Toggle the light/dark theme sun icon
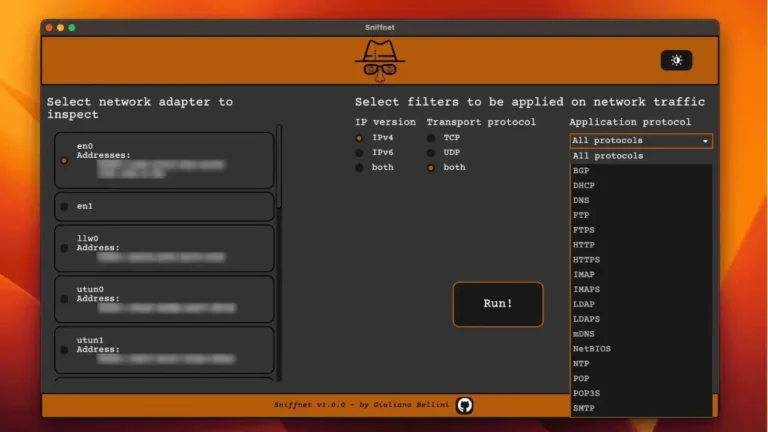 tap(676, 60)
